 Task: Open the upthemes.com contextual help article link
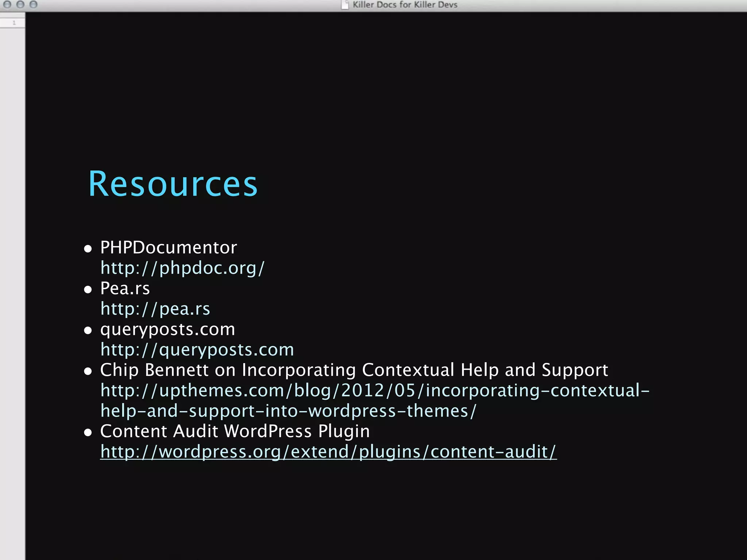[375, 401]
